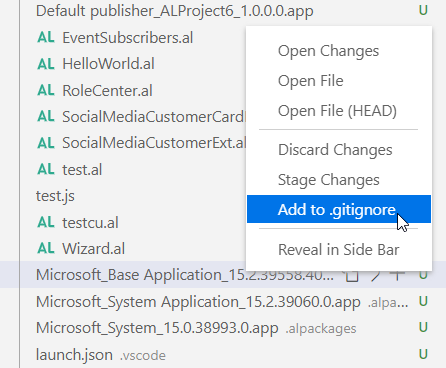
Task: Click AL icon next to Wizard.al
Action: point(46,249)
